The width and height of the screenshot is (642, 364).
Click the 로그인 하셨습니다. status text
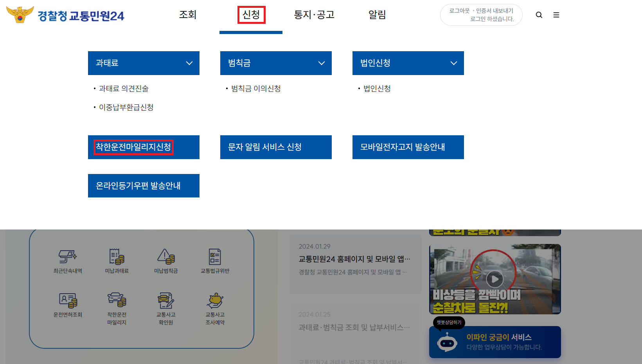point(492,19)
